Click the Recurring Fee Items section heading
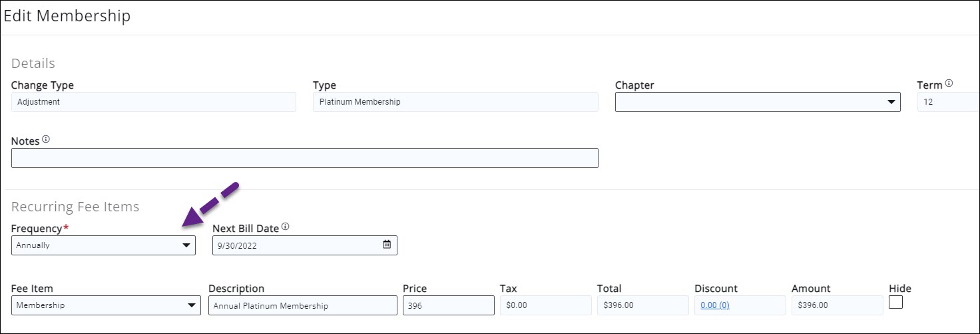 [x=75, y=207]
